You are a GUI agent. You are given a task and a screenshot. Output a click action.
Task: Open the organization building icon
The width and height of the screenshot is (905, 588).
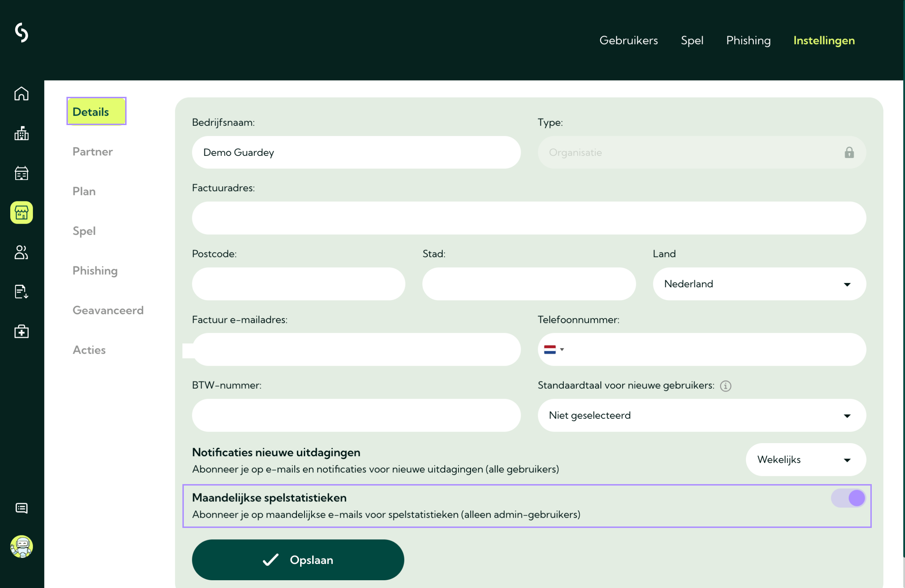tap(21, 134)
